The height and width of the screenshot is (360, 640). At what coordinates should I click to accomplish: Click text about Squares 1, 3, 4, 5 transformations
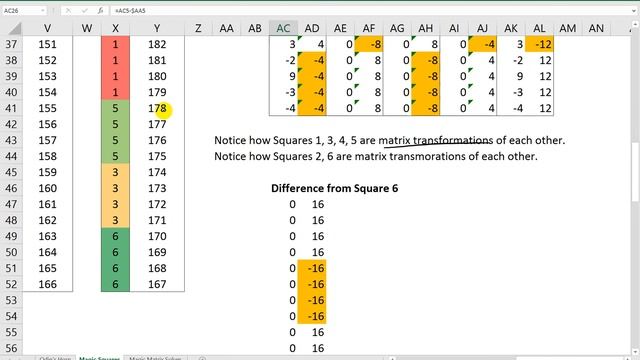[x=389, y=140]
